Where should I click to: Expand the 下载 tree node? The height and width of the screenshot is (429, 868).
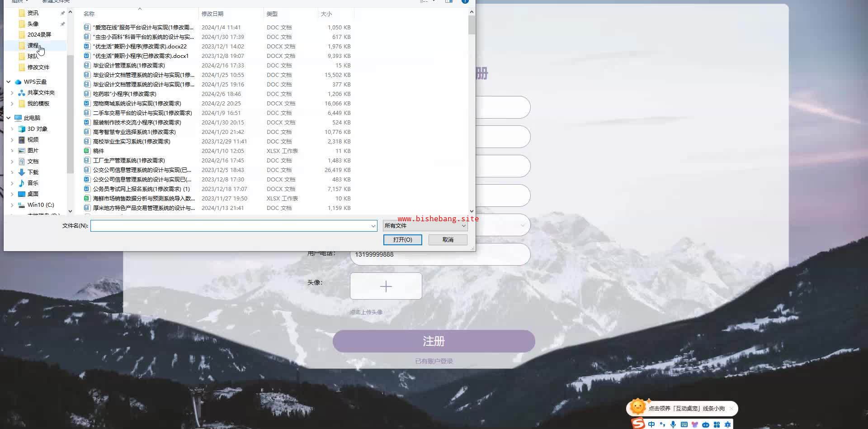click(x=12, y=172)
